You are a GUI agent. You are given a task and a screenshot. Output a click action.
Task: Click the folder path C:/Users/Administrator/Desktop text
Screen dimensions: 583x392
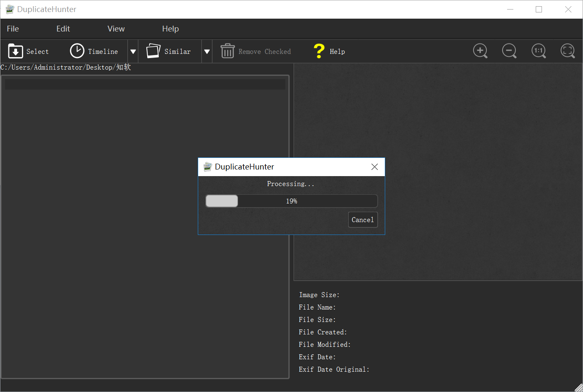point(66,67)
